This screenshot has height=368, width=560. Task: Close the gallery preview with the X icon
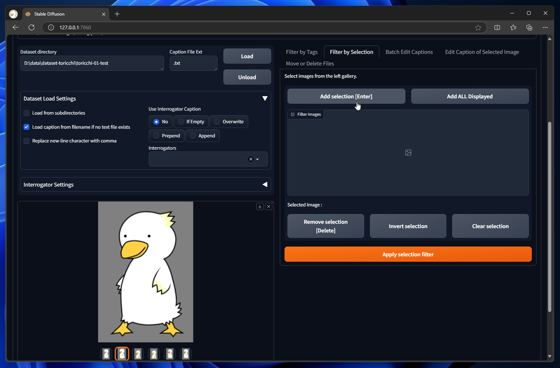pos(269,207)
